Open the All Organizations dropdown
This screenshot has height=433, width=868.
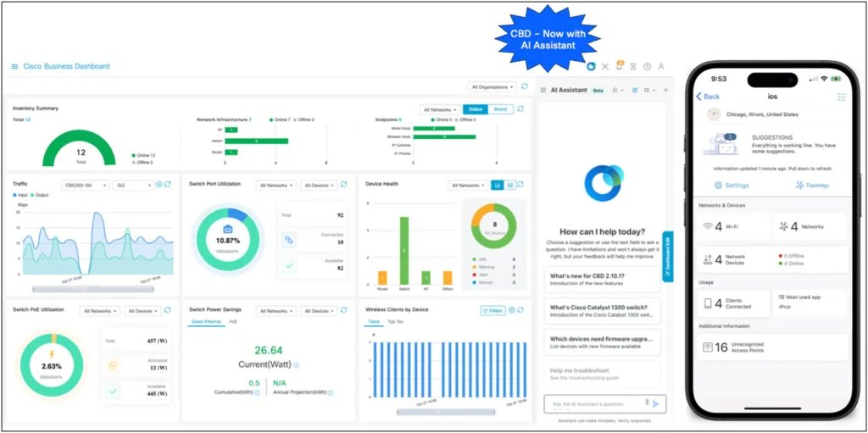tap(492, 87)
